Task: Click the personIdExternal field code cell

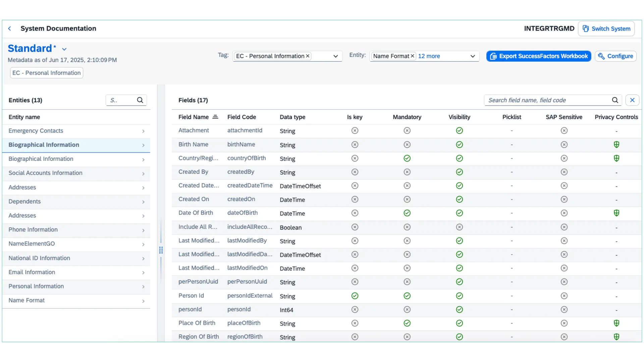Action: [250, 296]
